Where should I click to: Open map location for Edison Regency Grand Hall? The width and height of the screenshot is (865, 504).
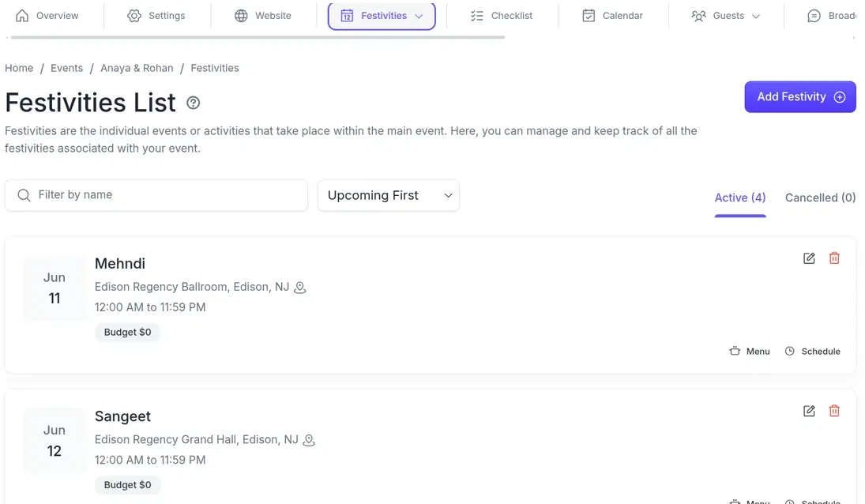(x=309, y=440)
